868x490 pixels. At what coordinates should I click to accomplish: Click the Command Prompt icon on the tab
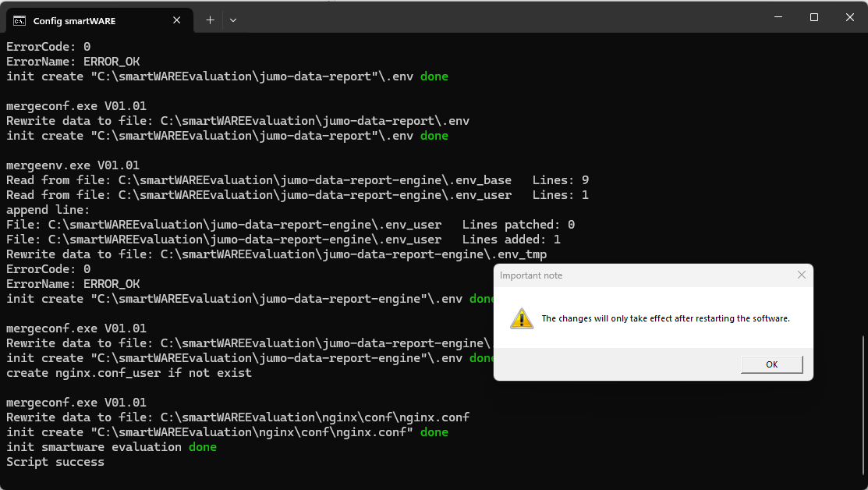click(x=19, y=20)
